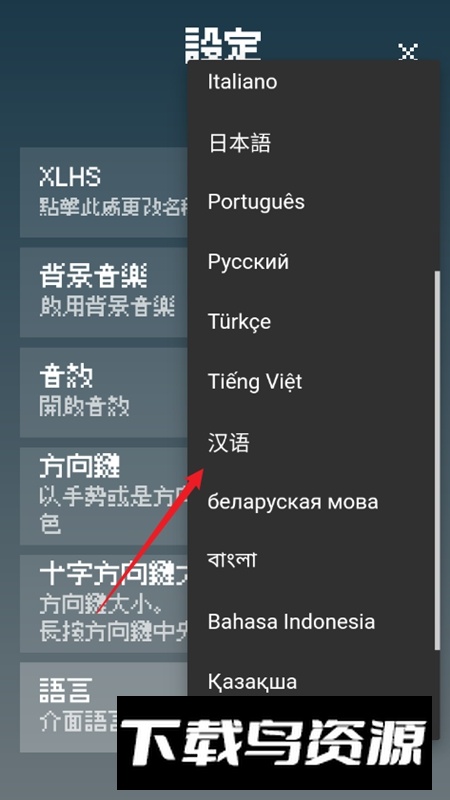Select Português language option
This screenshot has width=450, height=800.
pos(313,202)
